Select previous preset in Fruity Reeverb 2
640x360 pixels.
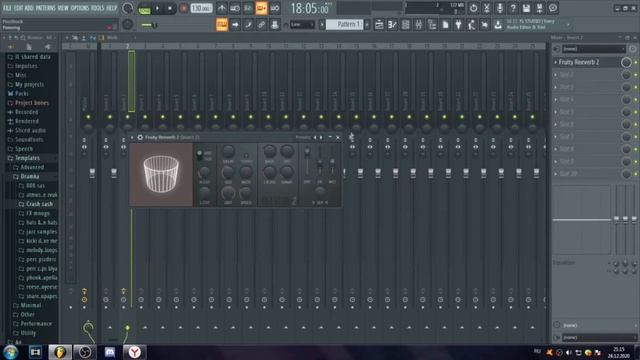[x=315, y=138]
